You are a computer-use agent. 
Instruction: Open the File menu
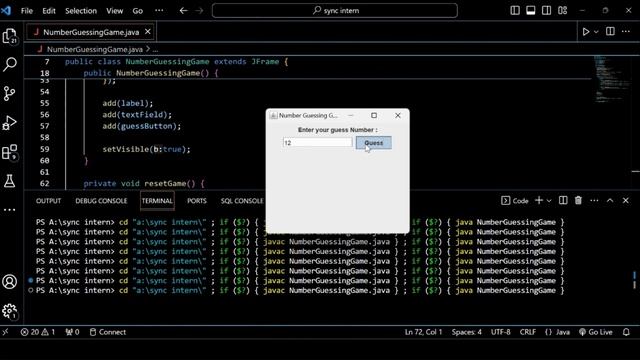point(27,11)
